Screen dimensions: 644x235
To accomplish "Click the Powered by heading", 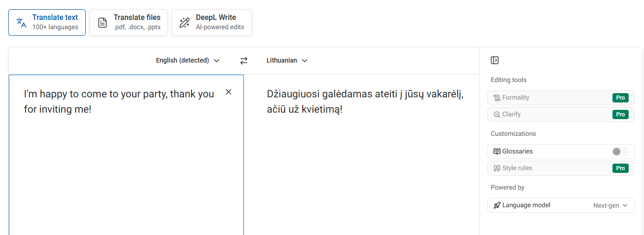I will (507, 188).
